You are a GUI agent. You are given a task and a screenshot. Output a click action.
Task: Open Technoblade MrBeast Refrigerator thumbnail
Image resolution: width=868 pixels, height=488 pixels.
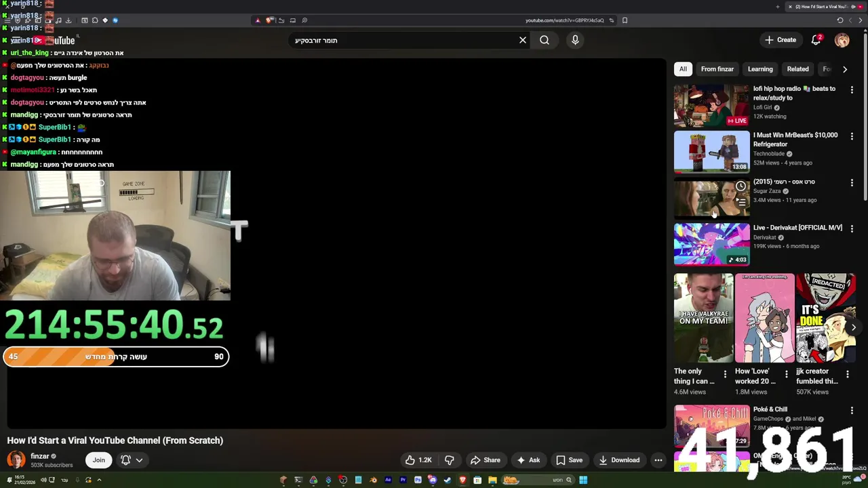tap(711, 152)
